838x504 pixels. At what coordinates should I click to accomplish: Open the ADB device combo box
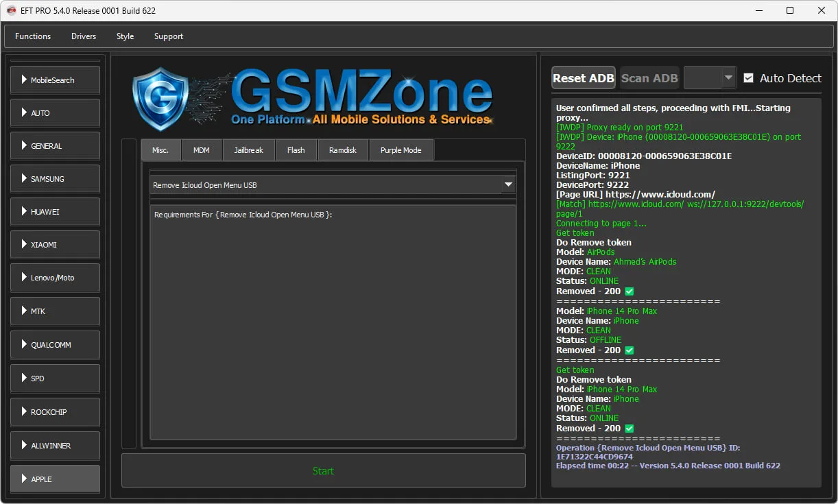(x=710, y=78)
